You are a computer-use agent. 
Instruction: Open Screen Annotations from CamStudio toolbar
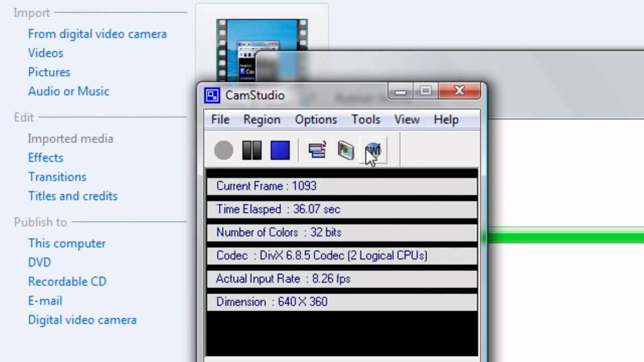[346, 150]
